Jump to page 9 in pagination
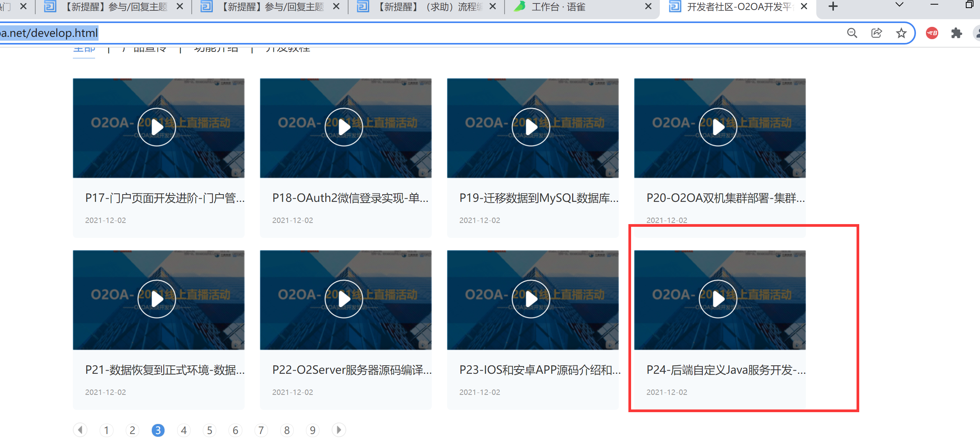 [x=312, y=430]
